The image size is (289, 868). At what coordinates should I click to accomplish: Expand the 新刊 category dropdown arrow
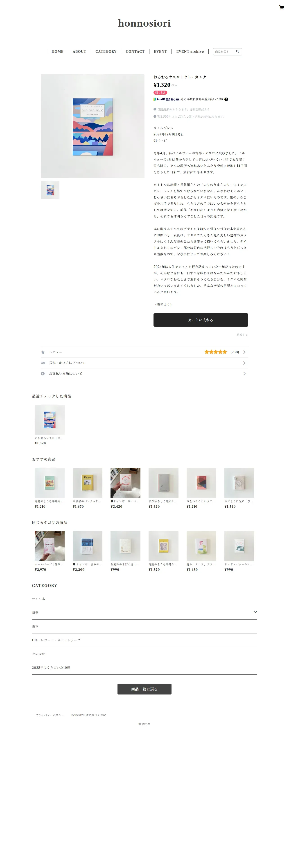pyautogui.click(x=255, y=612)
